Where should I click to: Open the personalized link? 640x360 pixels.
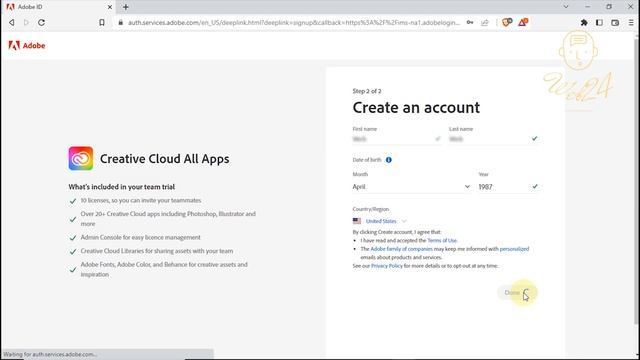tap(514, 249)
